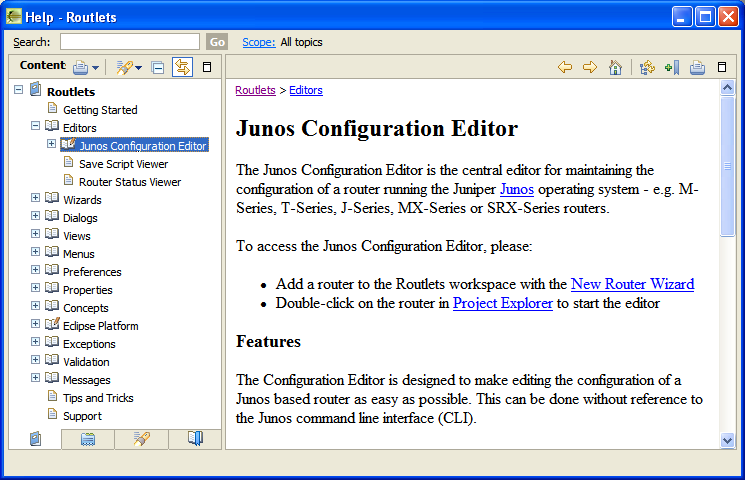Screen dimensions: 745x480
Task: Open Tips and Tricks topic
Action: point(98,398)
